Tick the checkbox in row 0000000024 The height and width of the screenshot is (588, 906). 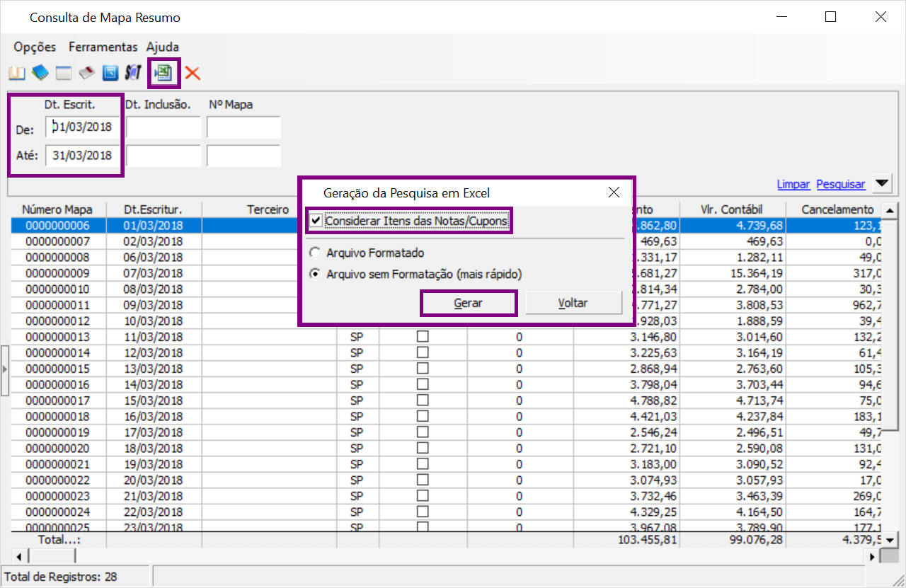[x=423, y=511]
